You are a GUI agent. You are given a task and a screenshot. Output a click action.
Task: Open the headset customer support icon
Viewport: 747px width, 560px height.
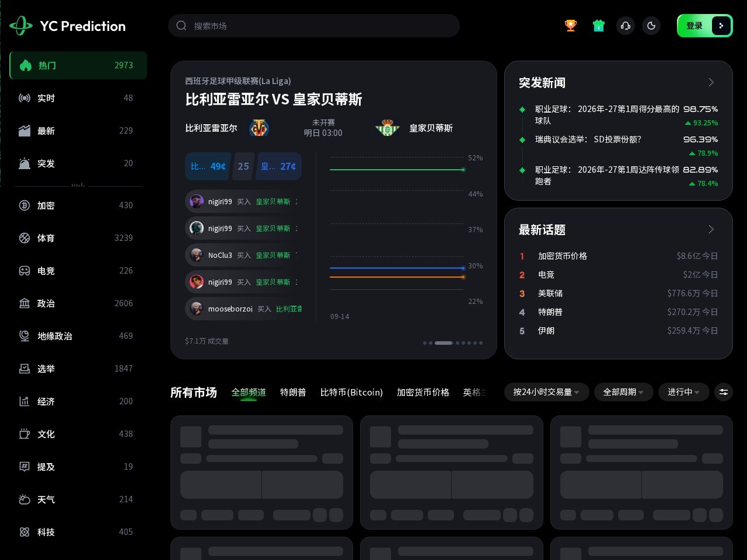(x=626, y=26)
